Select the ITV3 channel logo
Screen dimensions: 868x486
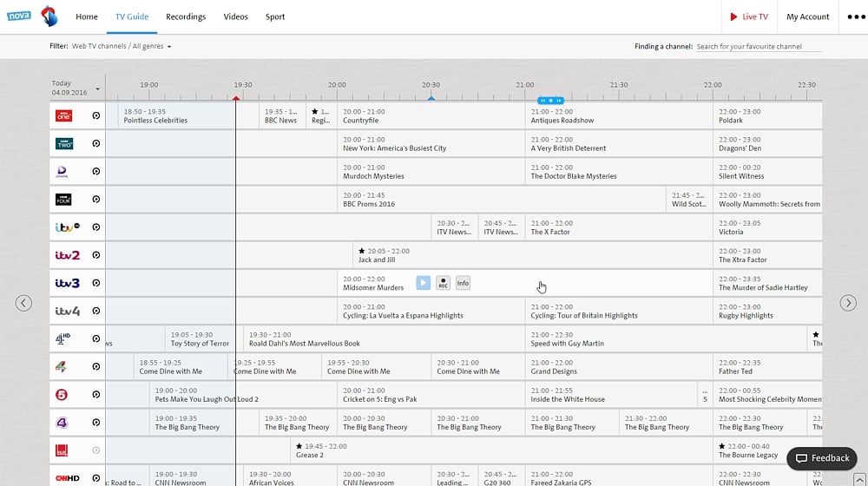tap(68, 283)
